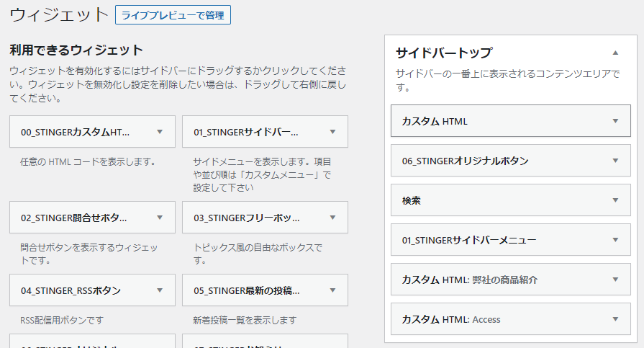Open 01_STINGERサイドバー... available widget arrow
The height and width of the screenshot is (348, 644).
click(332, 132)
